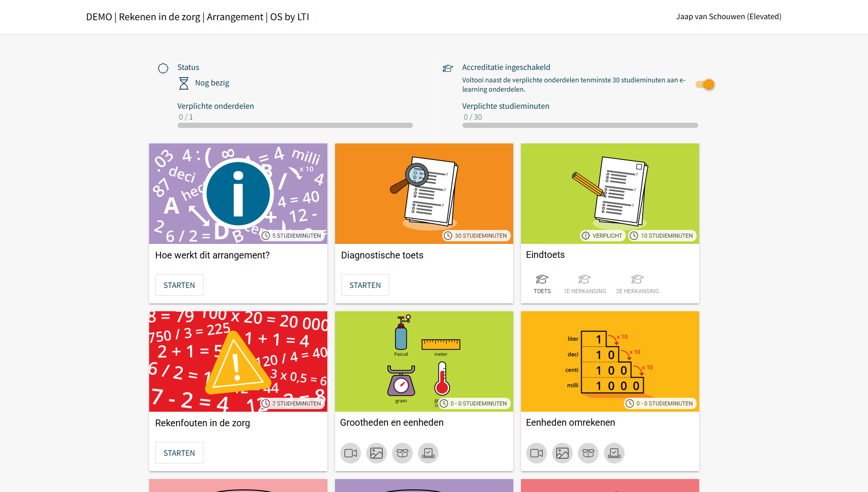
Task: Open image icon under Grootheden en eenheden
Action: [x=377, y=453]
